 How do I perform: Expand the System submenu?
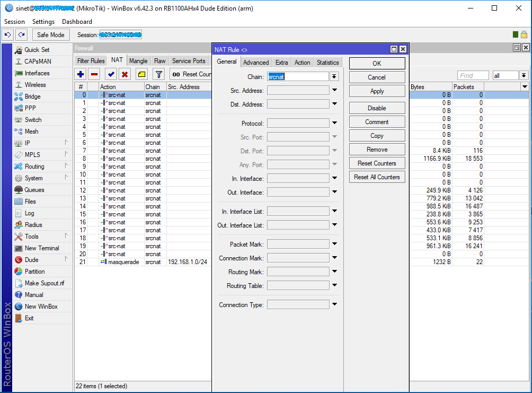coord(66,178)
